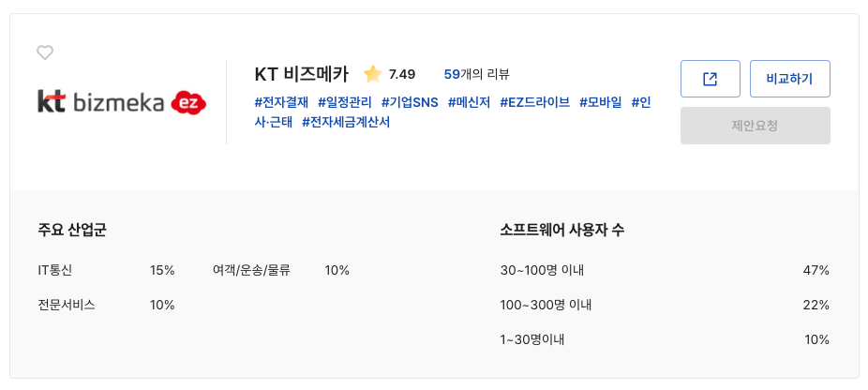Choose the #EZ드라이브 hashtag
Viewport: 868px width, 390px height.
[534, 102]
